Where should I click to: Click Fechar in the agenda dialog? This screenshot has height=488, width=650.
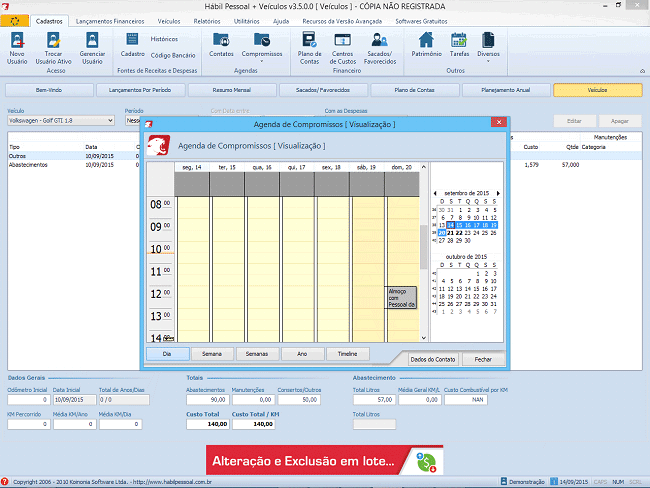tap(483, 359)
